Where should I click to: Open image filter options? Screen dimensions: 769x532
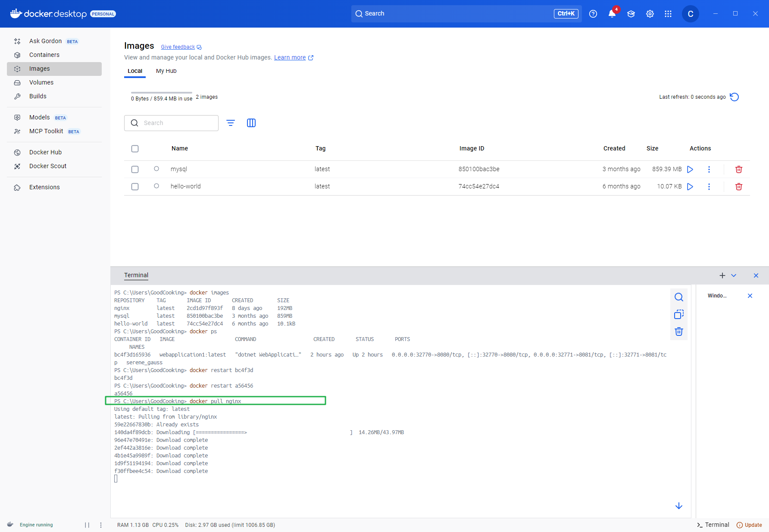tap(231, 123)
